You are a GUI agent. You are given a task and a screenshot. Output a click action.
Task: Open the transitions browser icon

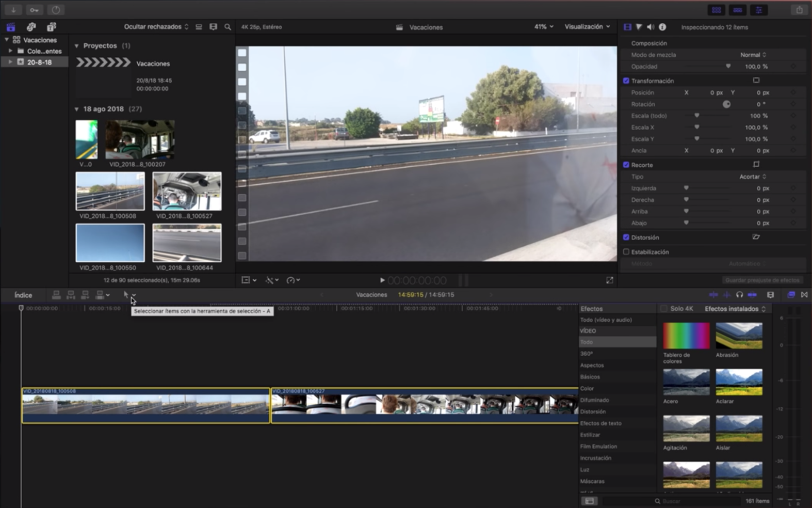point(804,295)
